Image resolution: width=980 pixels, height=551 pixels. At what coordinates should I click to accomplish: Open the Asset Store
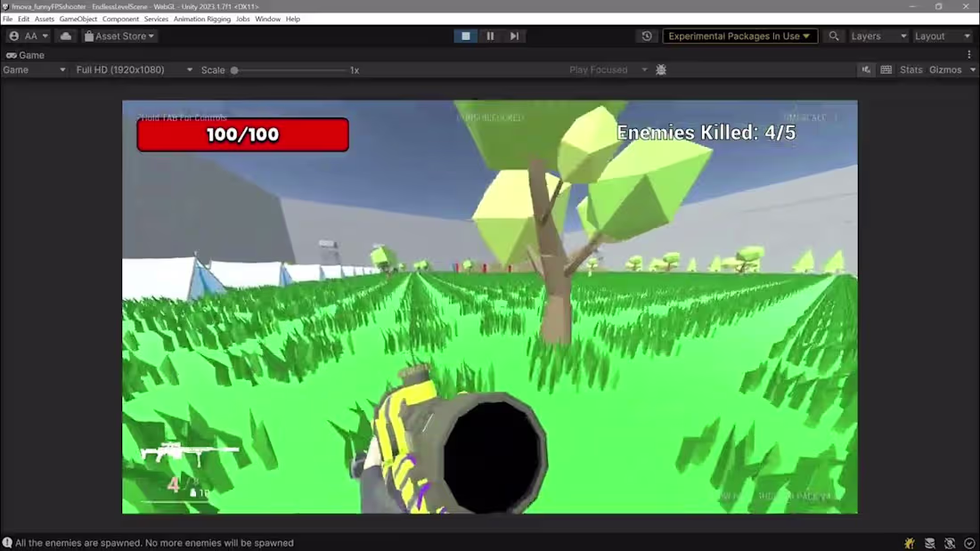pos(119,36)
